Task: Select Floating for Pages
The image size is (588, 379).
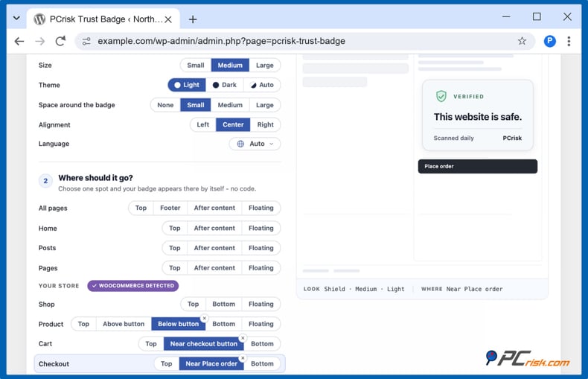Action: pos(261,268)
